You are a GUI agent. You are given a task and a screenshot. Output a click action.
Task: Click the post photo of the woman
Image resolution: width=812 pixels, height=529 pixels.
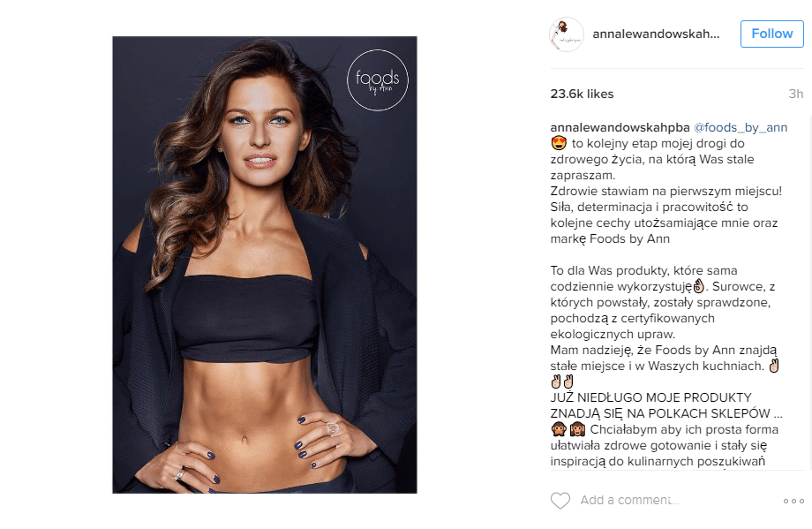click(x=265, y=265)
